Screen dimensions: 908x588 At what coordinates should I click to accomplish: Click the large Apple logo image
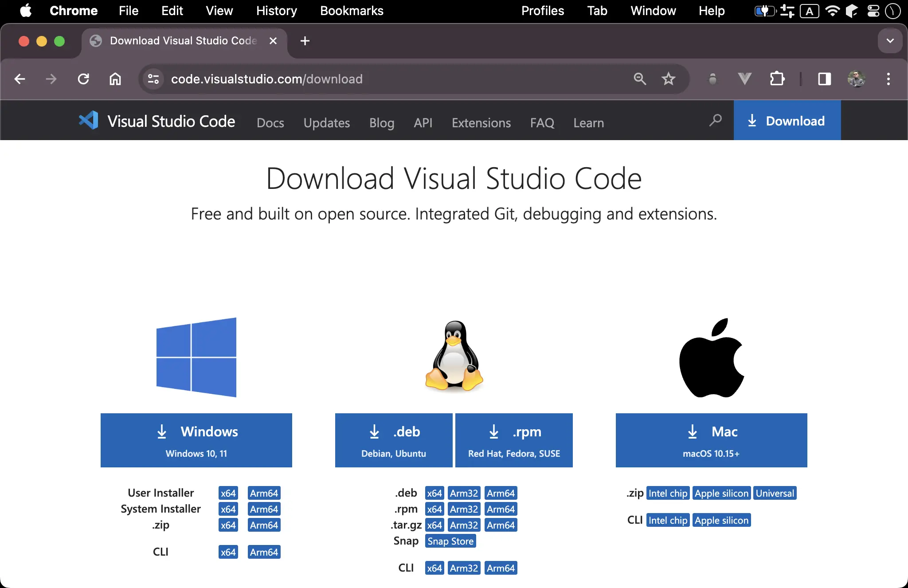click(712, 357)
